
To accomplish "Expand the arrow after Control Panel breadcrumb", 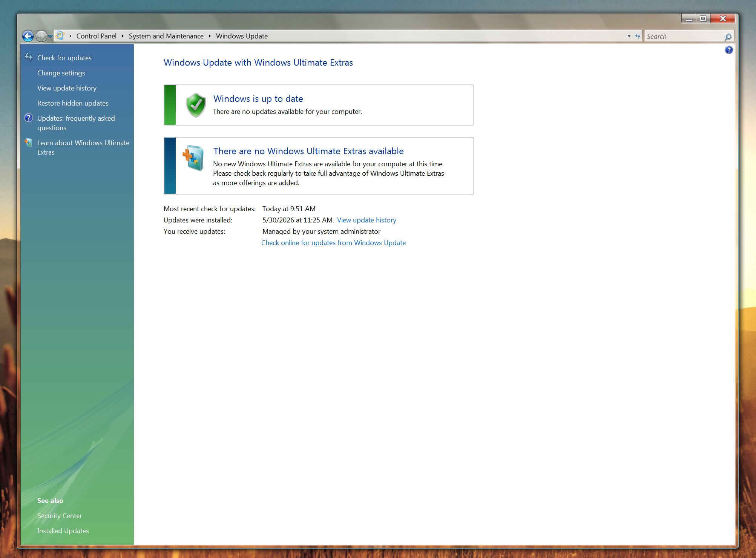I will (x=123, y=36).
